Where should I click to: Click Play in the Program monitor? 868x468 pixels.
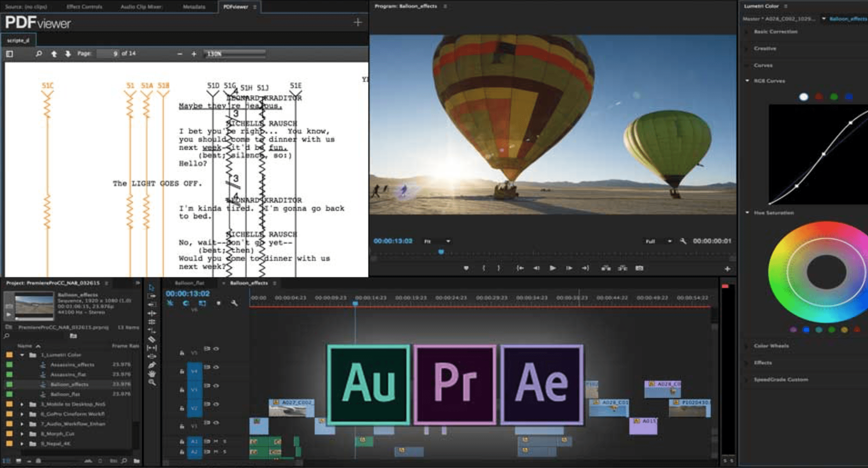[x=552, y=268]
